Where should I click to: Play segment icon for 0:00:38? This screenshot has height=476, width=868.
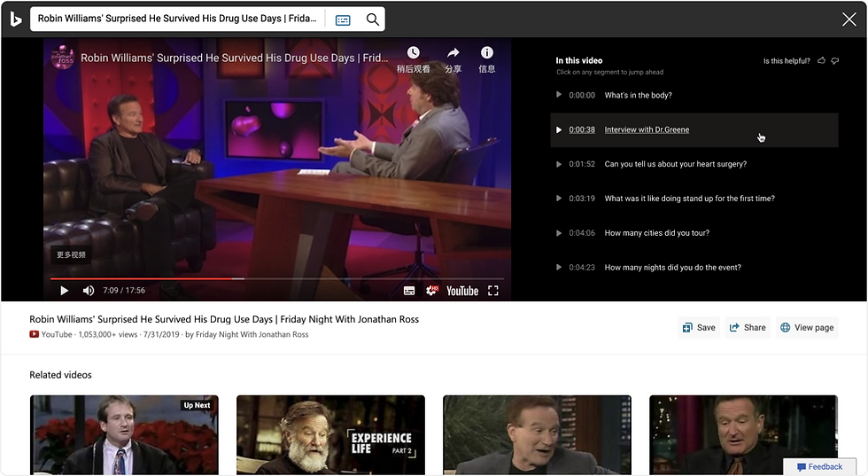pos(559,129)
